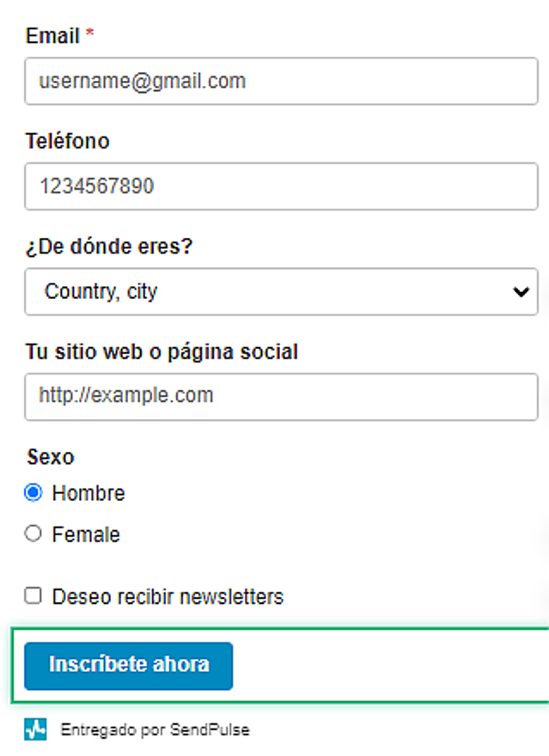Click the Female option label text

(x=86, y=534)
